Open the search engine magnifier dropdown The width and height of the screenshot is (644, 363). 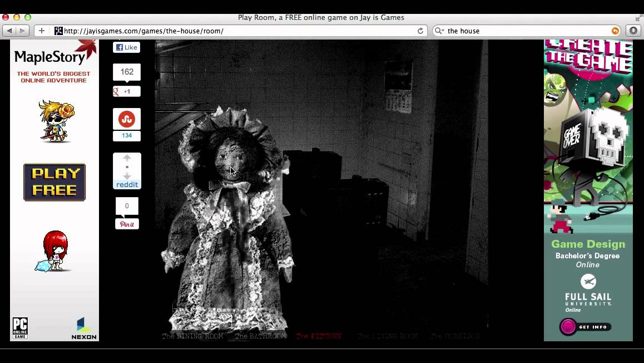tap(439, 31)
